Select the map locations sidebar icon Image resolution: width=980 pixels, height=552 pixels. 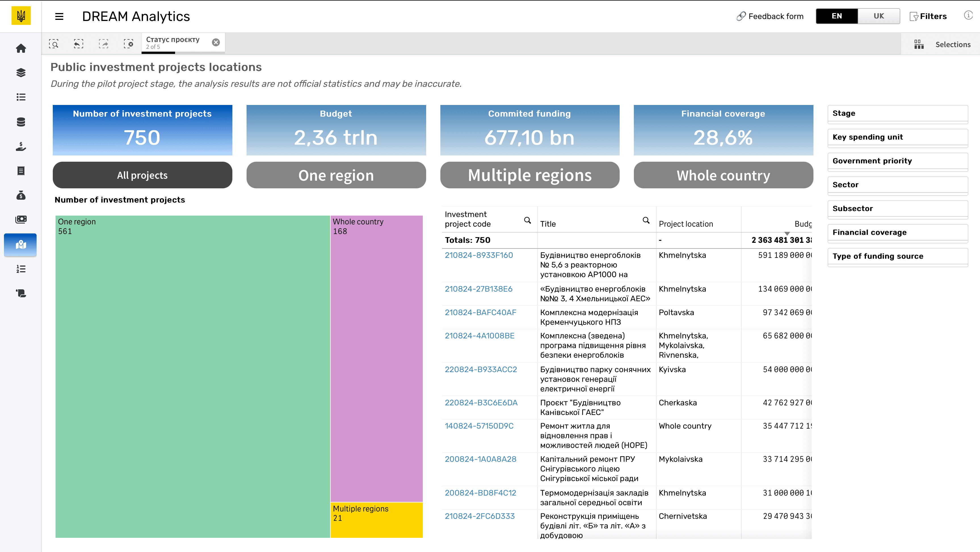pos(20,245)
